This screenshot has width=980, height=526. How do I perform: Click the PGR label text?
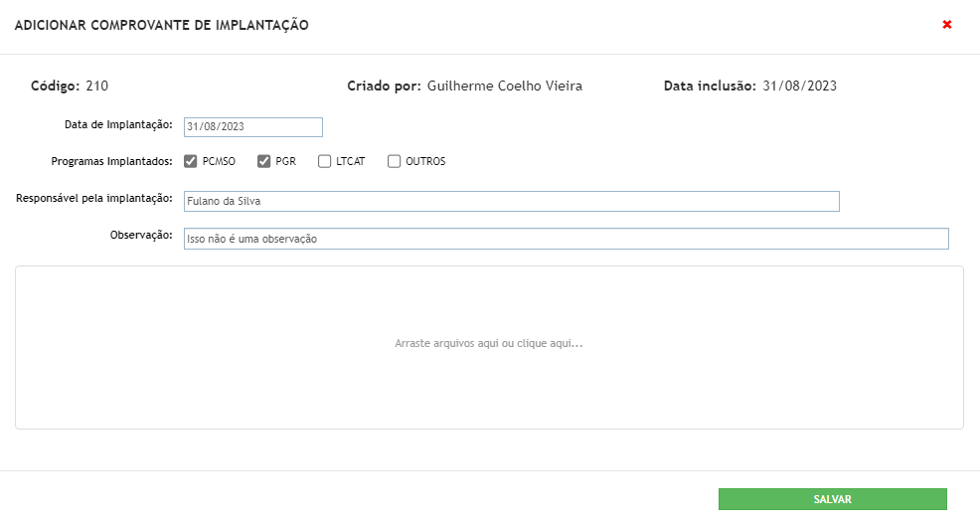tap(285, 161)
